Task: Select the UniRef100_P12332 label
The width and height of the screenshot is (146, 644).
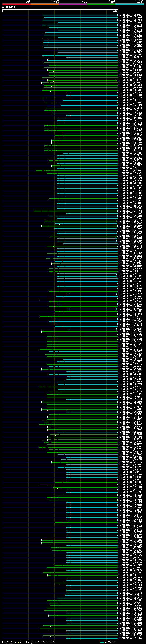Action: tap(131, 135)
